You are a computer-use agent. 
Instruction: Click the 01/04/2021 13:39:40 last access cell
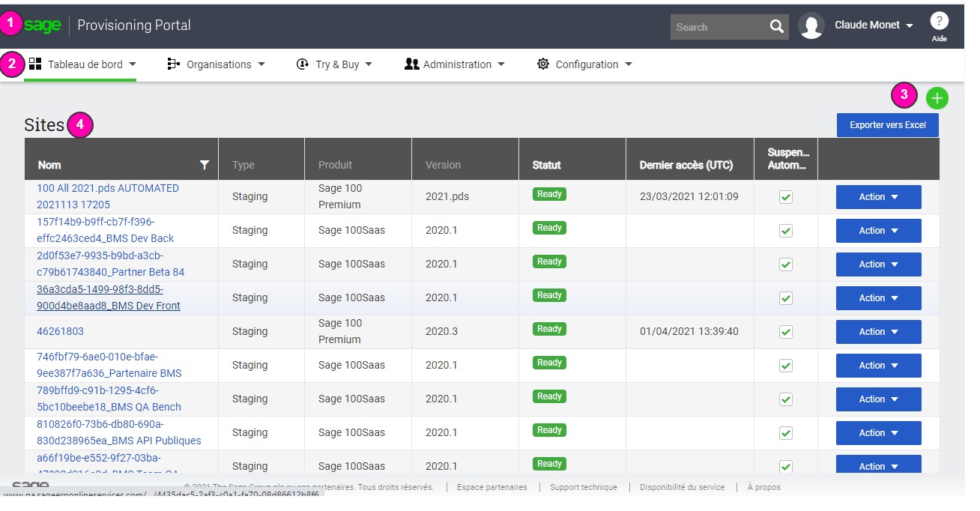point(689,331)
